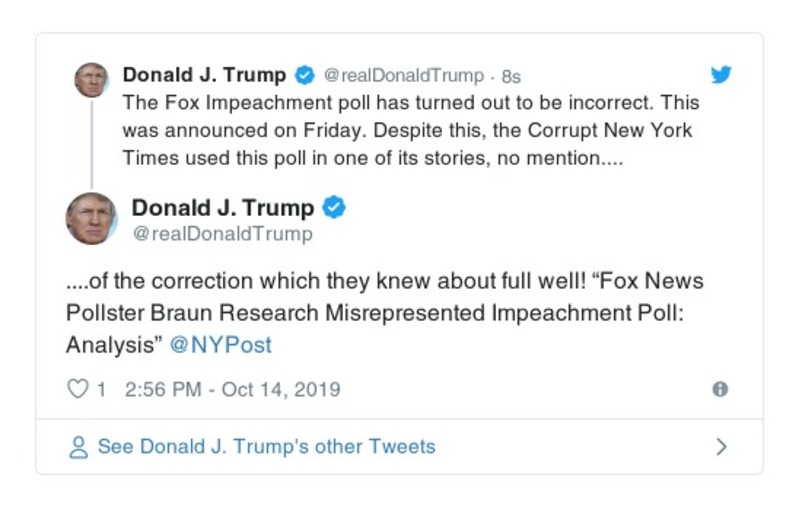Image resolution: width=799 pixels, height=513 pixels.
Task: Expand the chevron arrow for other Tweets
Action: 721,447
